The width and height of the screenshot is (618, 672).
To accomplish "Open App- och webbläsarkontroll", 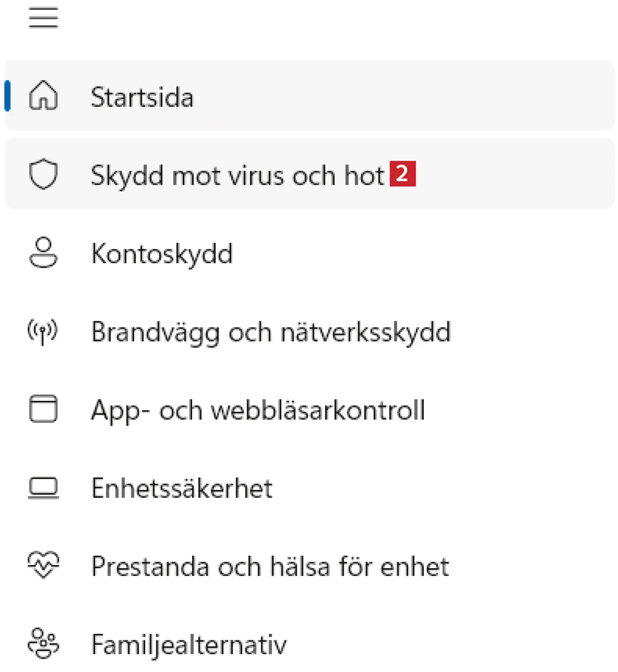I will click(x=258, y=410).
